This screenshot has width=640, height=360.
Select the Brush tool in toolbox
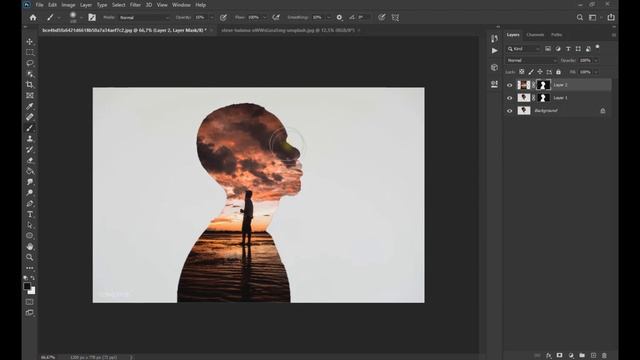[30, 128]
